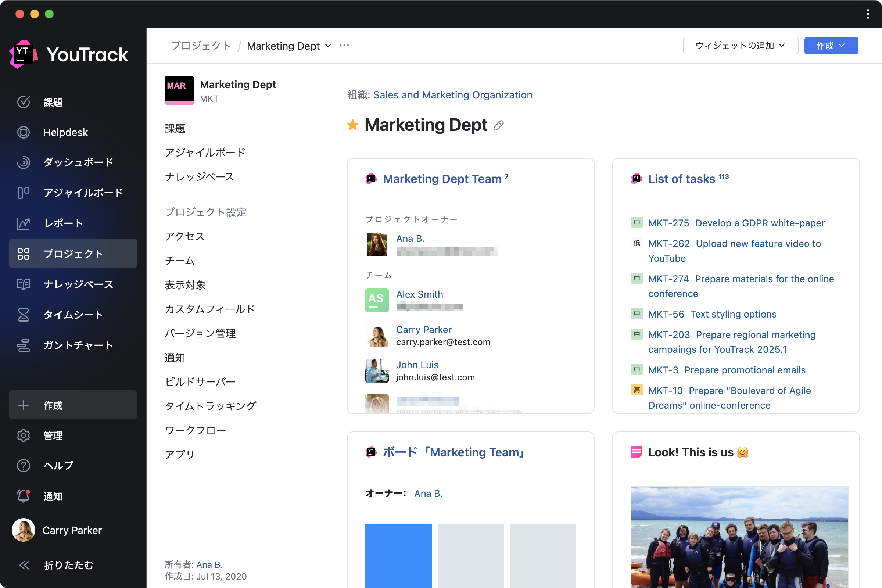Open Carry Parker user profile in the dark sidebar
This screenshot has height=588, width=882.
(57, 530)
